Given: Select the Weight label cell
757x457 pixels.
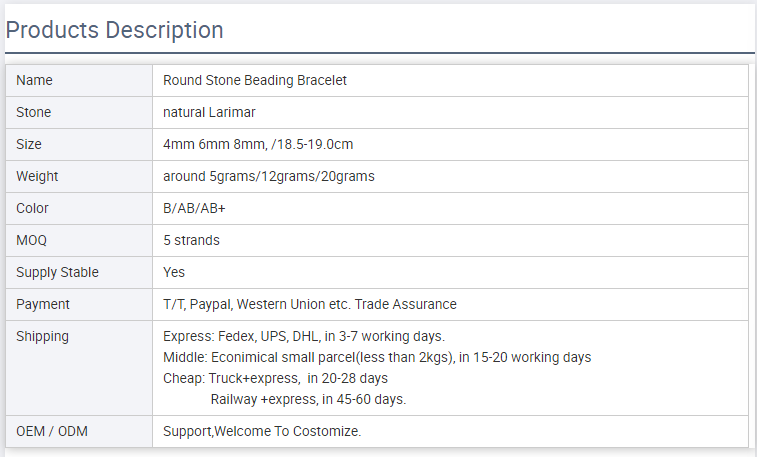Looking at the screenshot, I should [x=38, y=176].
